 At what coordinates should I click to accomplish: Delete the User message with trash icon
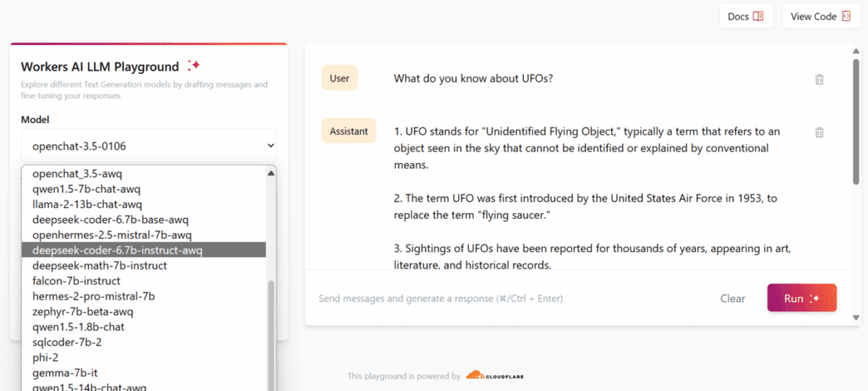click(820, 79)
